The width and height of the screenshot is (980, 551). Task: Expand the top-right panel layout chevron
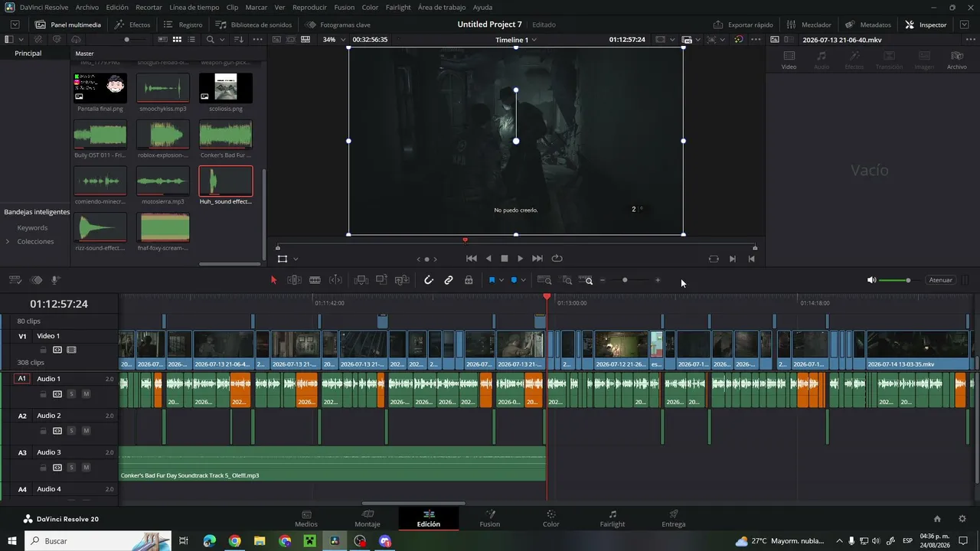[965, 24]
